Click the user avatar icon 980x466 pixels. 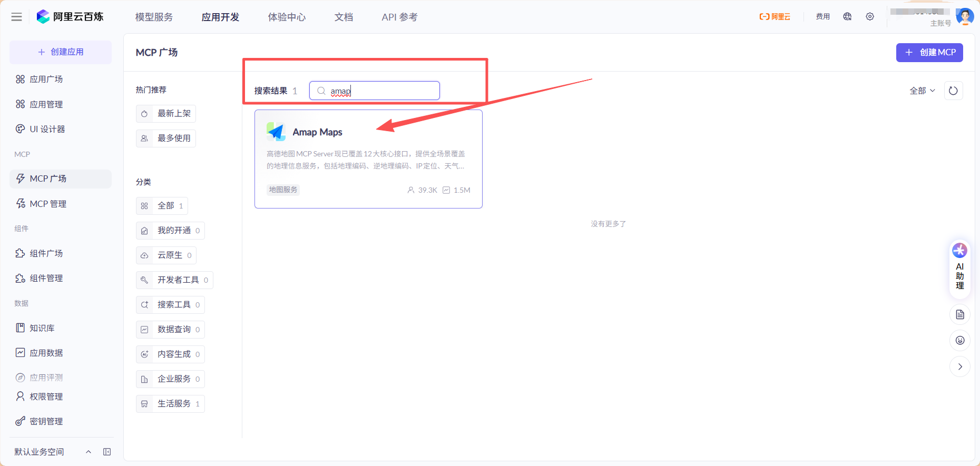pos(965,16)
